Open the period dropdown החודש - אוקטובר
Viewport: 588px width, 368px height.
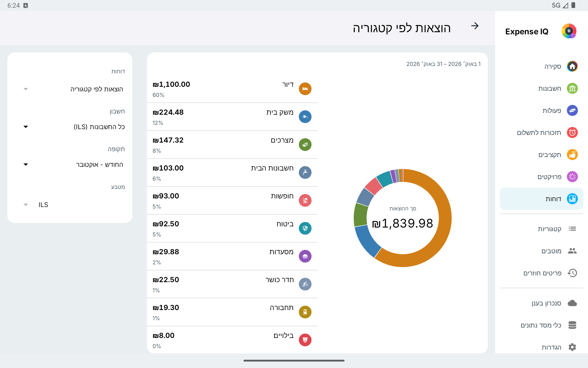73,165
